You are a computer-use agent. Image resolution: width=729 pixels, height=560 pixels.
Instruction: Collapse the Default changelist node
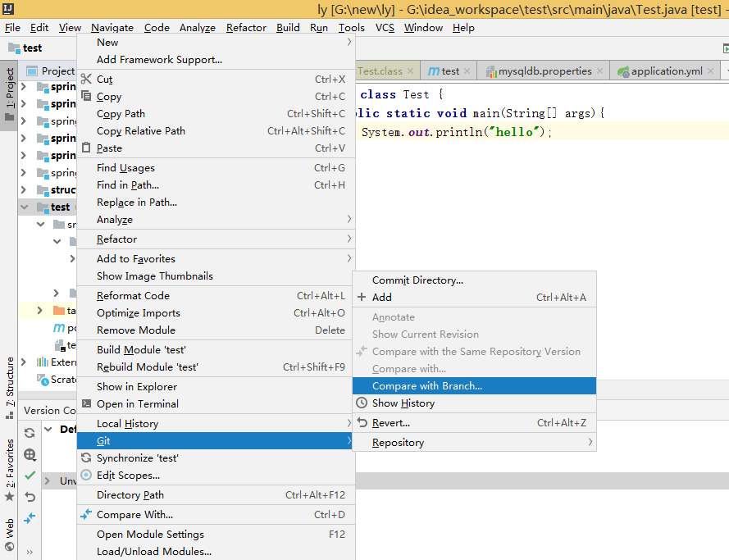48,429
